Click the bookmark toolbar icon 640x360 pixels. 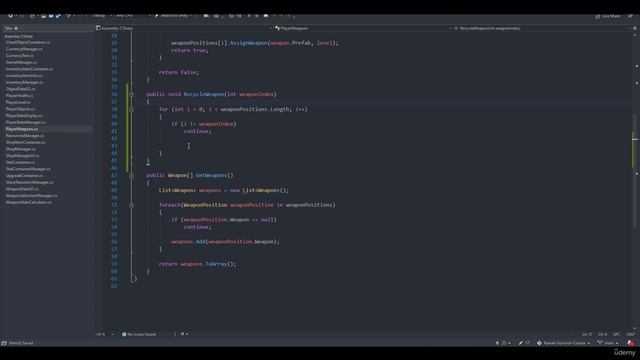[x=266, y=16]
